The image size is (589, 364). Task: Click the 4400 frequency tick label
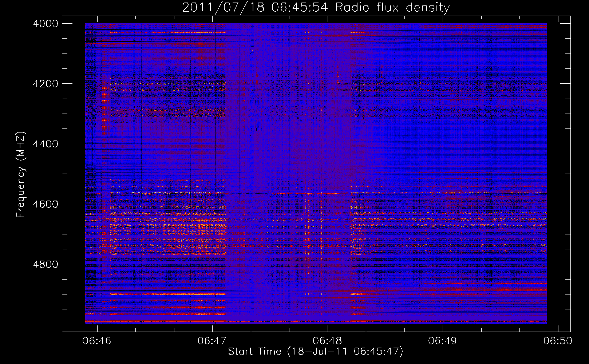(46, 144)
